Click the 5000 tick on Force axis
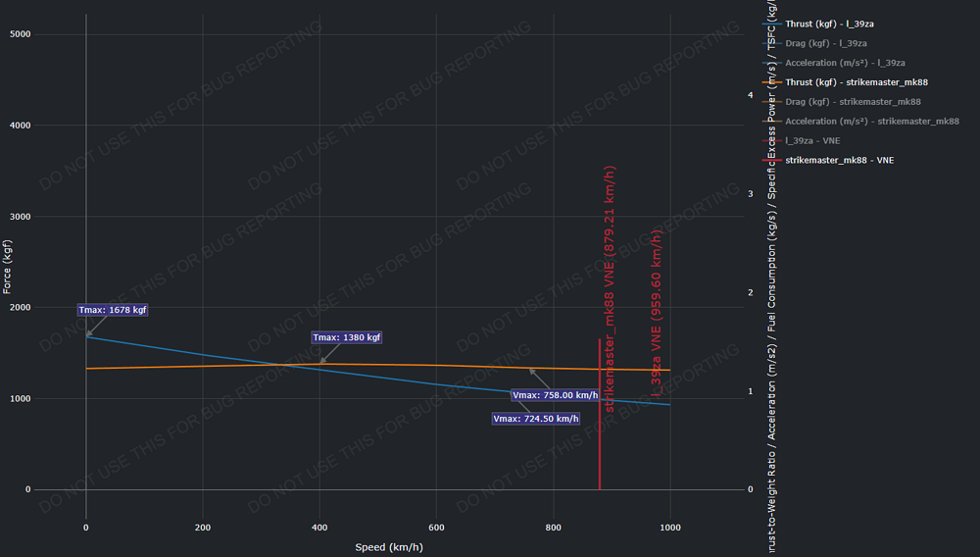This screenshot has height=557, width=980. pyautogui.click(x=46, y=34)
